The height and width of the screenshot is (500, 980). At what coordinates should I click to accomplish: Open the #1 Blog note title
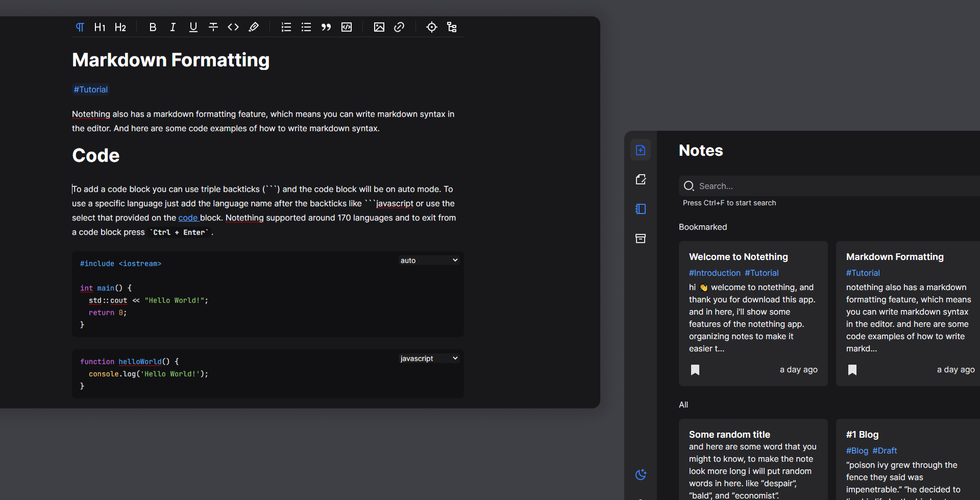(x=862, y=435)
